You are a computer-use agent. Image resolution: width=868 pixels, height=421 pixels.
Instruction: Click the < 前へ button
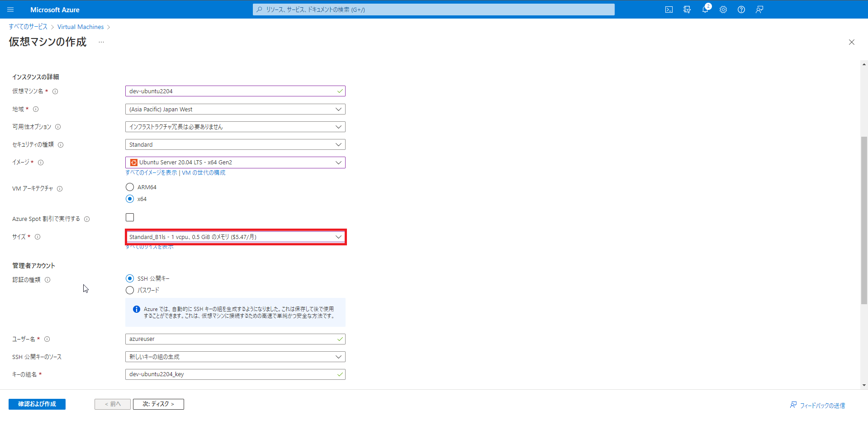[113, 404]
